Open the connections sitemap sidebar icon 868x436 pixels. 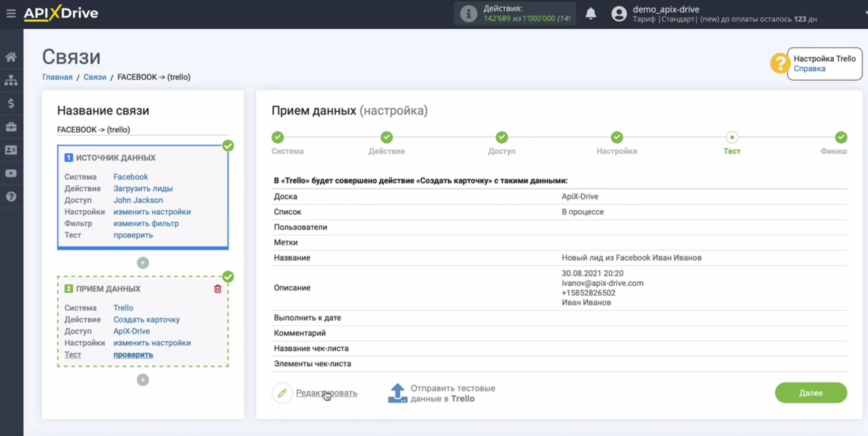[x=11, y=80]
